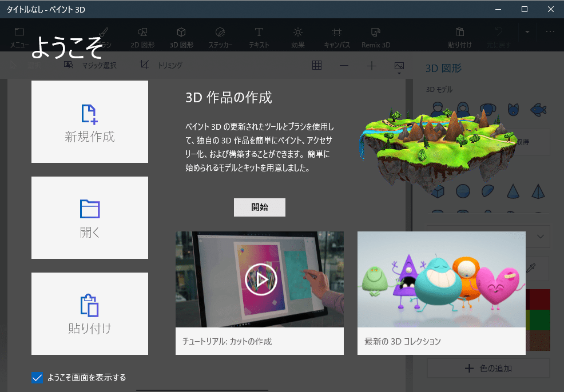564x392 pixels.
Task: Open the ステッカー tool
Action: pyautogui.click(x=220, y=37)
